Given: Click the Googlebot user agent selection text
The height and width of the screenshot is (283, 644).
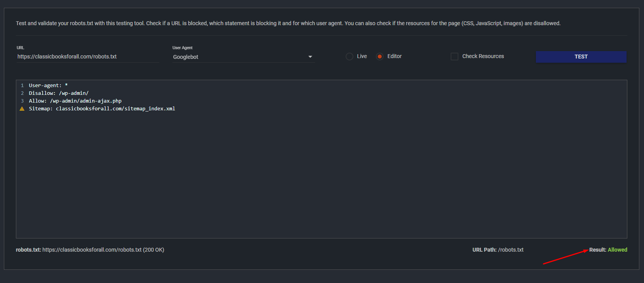Looking at the screenshot, I should (186, 57).
